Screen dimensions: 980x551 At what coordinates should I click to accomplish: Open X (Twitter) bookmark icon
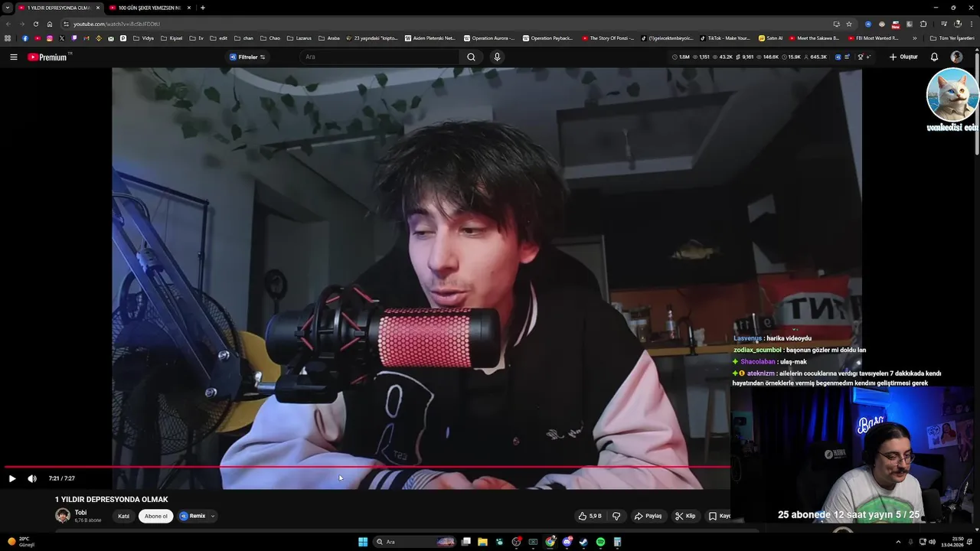pos(62,37)
